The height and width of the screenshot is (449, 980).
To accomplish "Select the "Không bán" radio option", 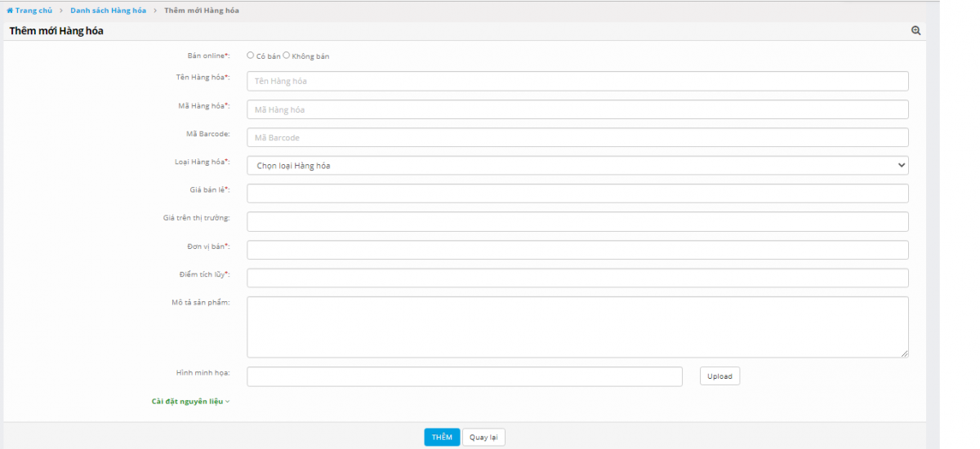I will click(x=287, y=56).
